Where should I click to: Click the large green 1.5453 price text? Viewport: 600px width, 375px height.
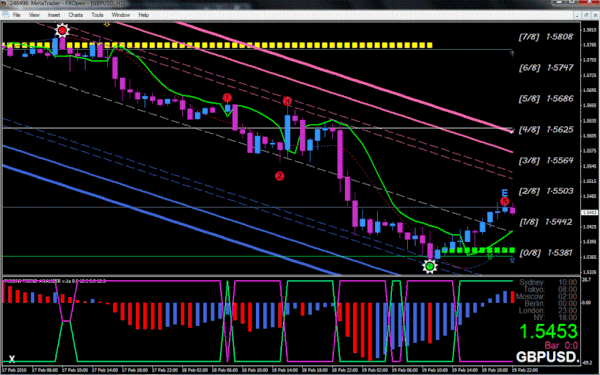pos(548,332)
